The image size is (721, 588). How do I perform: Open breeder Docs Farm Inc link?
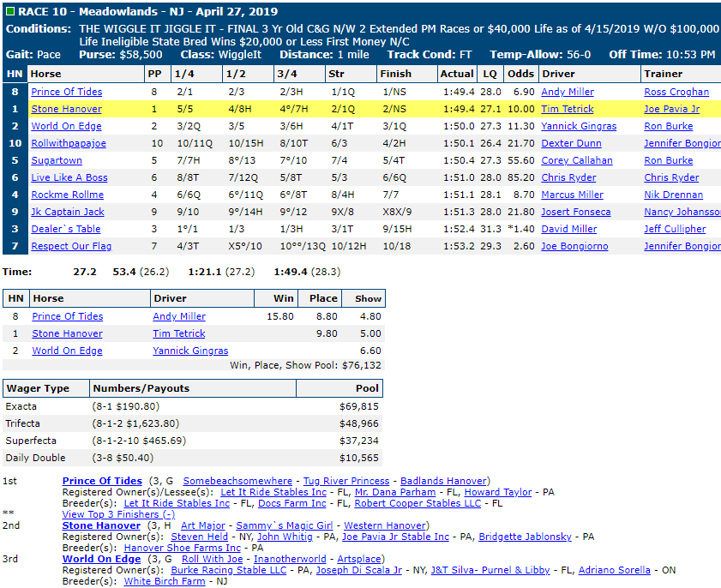pos(292,503)
